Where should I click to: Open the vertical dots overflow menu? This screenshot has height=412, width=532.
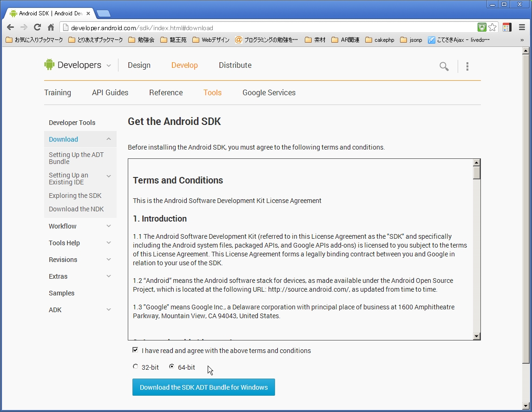[467, 66]
